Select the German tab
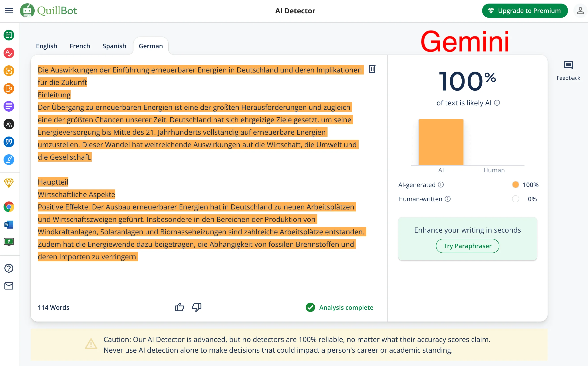 [151, 46]
